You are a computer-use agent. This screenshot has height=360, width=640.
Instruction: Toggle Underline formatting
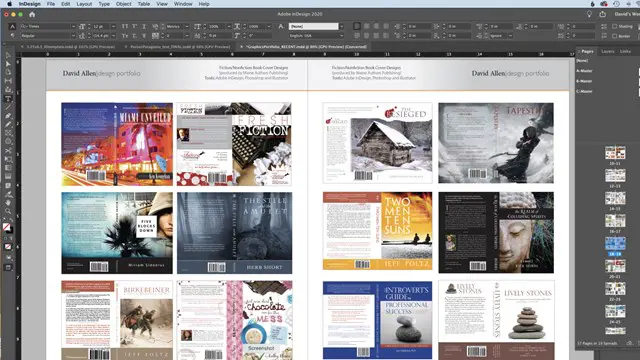[x=144, y=26]
